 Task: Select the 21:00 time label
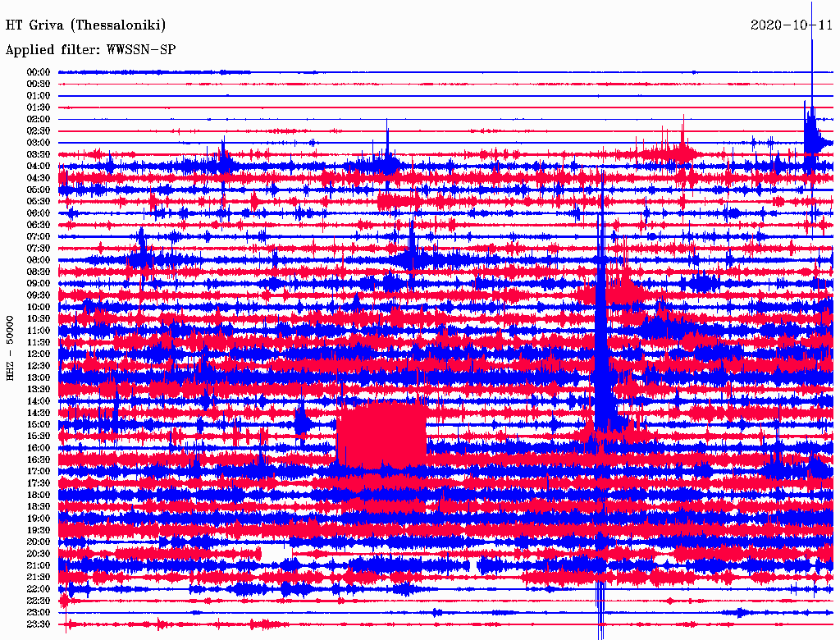(x=39, y=565)
